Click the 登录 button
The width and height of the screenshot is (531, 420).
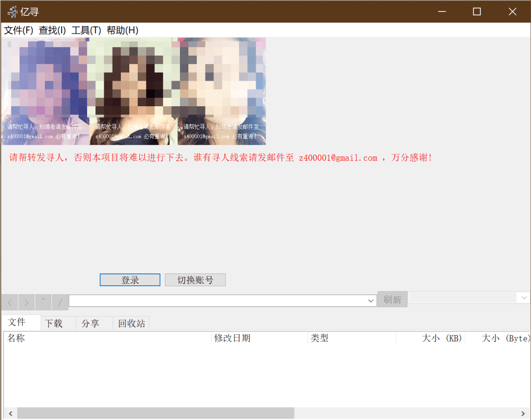(x=130, y=280)
